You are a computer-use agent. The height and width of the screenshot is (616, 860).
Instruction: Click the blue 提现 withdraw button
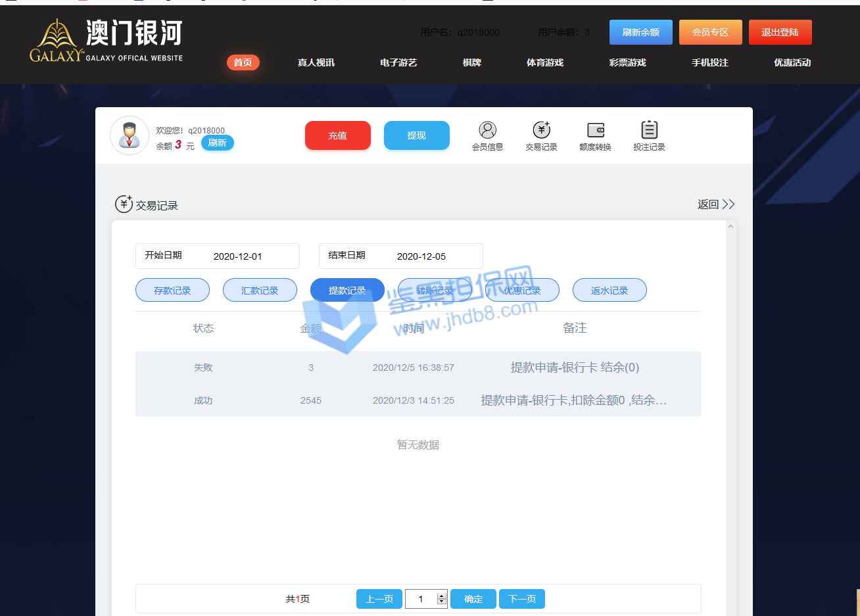416,135
